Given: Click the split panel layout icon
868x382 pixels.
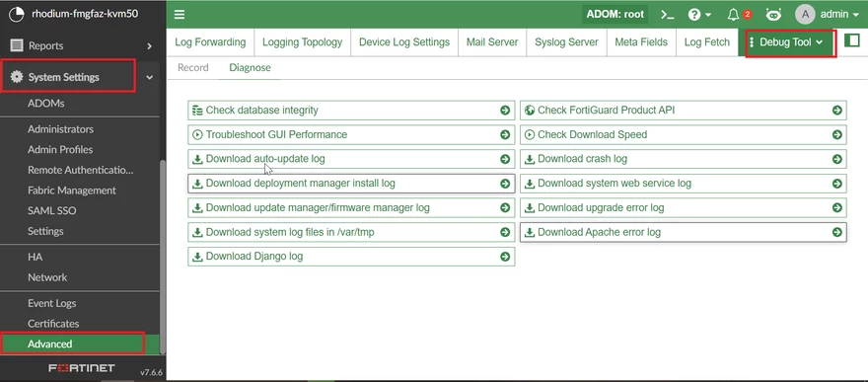Looking at the screenshot, I should tap(852, 40).
